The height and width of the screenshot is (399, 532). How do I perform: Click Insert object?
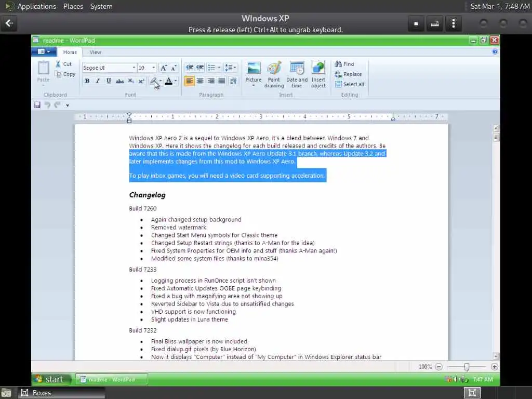coord(318,75)
